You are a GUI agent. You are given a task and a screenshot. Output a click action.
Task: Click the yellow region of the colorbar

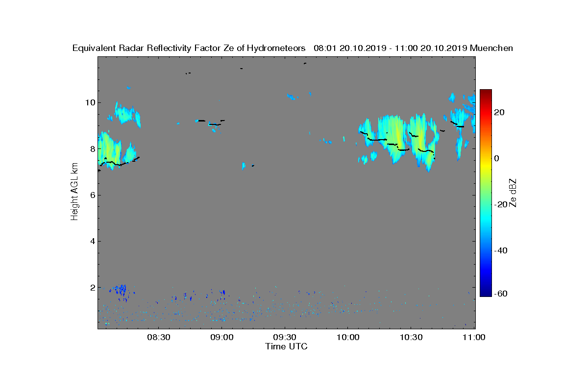pos(486,167)
